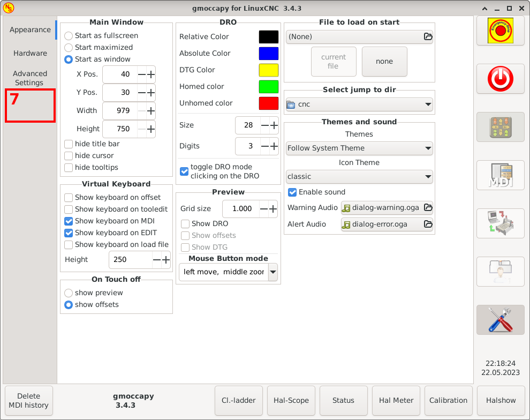
Task: Click the Emergency Stop button icon
Action: click(500, 31)
